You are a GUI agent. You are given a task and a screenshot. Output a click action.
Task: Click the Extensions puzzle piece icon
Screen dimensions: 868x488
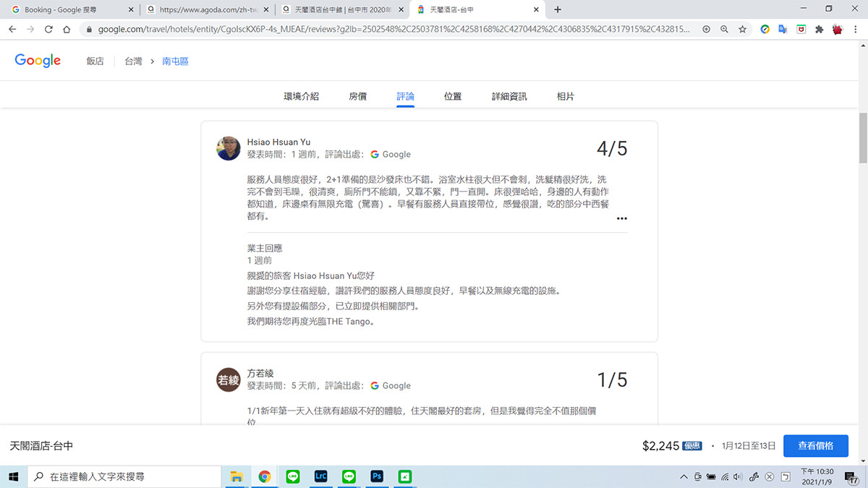click(819, 30)
